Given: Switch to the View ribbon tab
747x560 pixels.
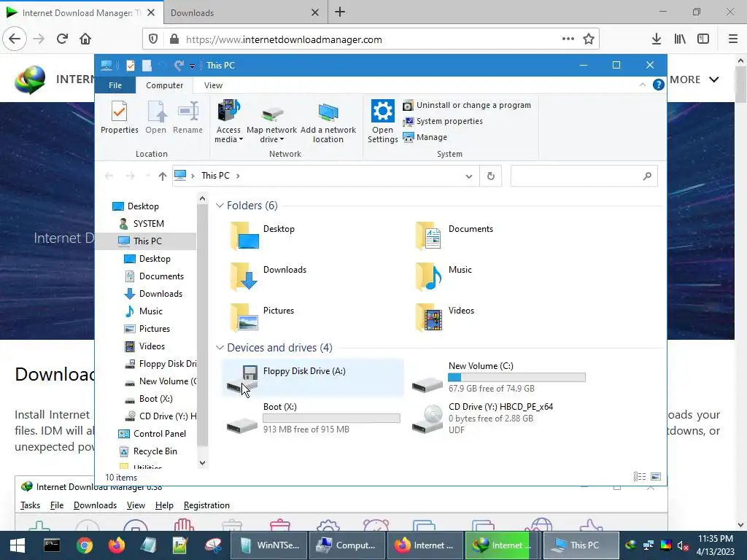Looking at the screenshot, I should coord(213,85).
